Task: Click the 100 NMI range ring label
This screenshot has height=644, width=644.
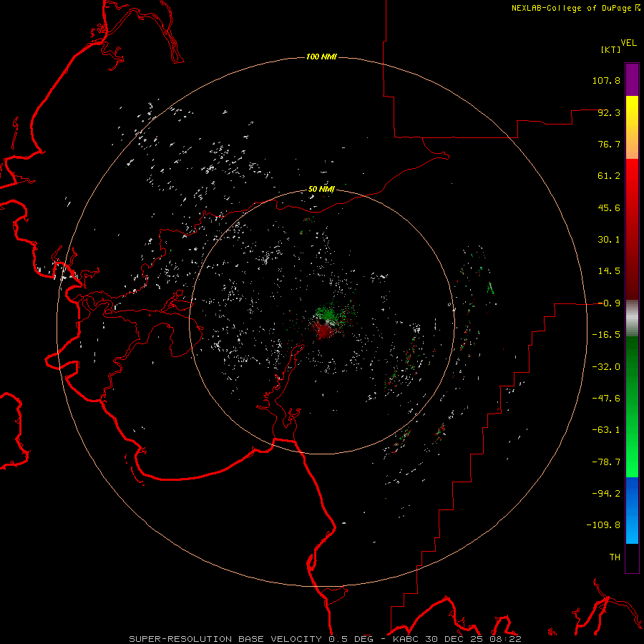Action: coord(321,57)
